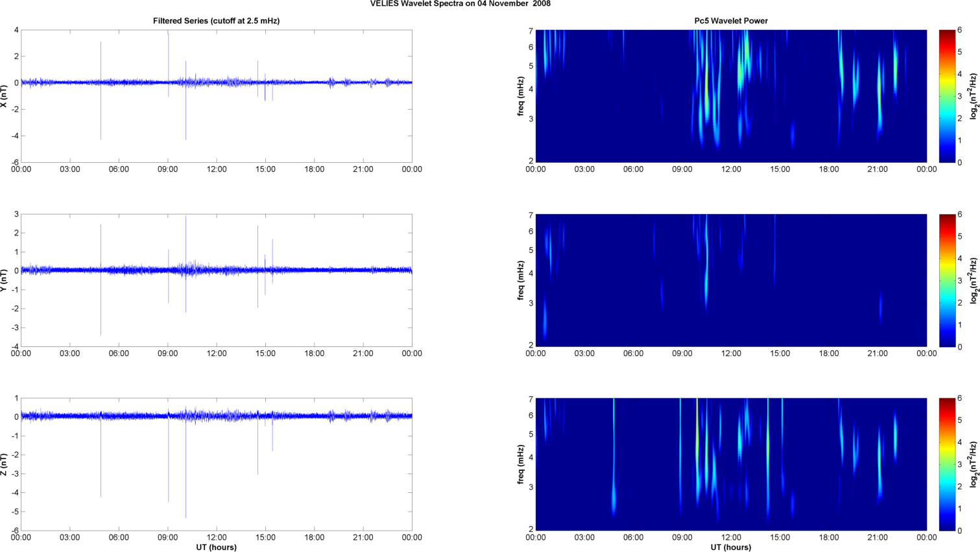Click the colorbar beside X wavelet spectrogram
The height and width of the screenshot is (552, 980).
click(x=947, y=96)
